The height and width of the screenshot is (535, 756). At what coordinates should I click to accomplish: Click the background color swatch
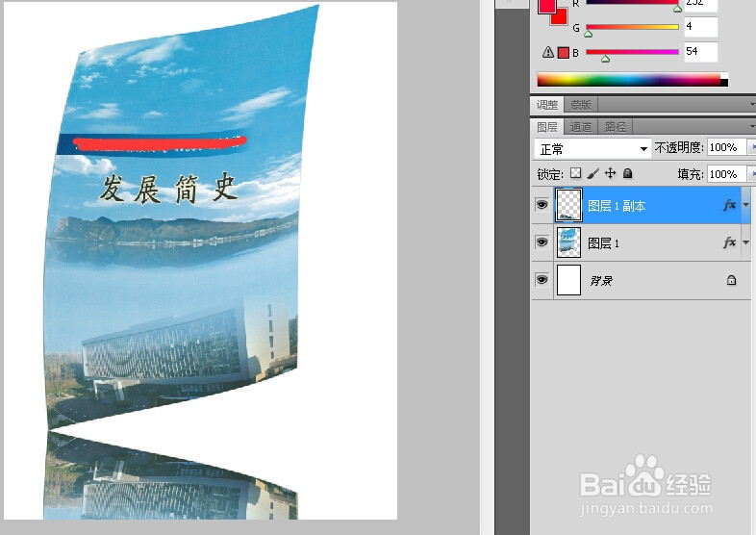(x=560, y=18)
